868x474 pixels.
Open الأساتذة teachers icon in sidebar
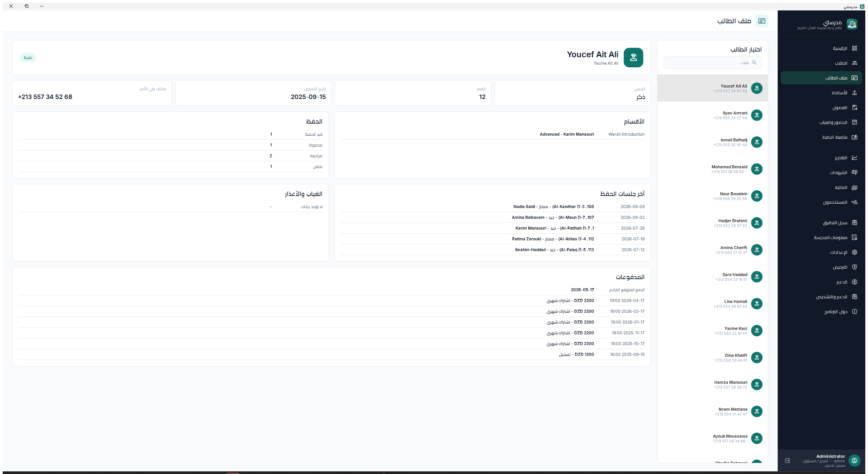point(854,93)
